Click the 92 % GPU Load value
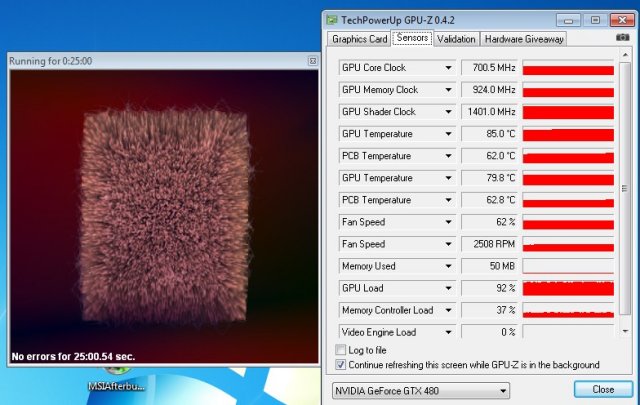 click(489, 288)
